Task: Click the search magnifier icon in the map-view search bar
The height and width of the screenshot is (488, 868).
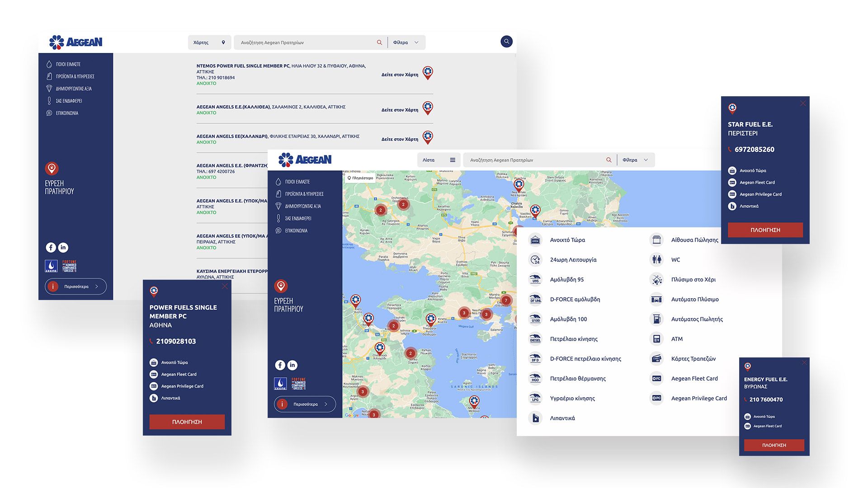Action: (x=609, y=160)
